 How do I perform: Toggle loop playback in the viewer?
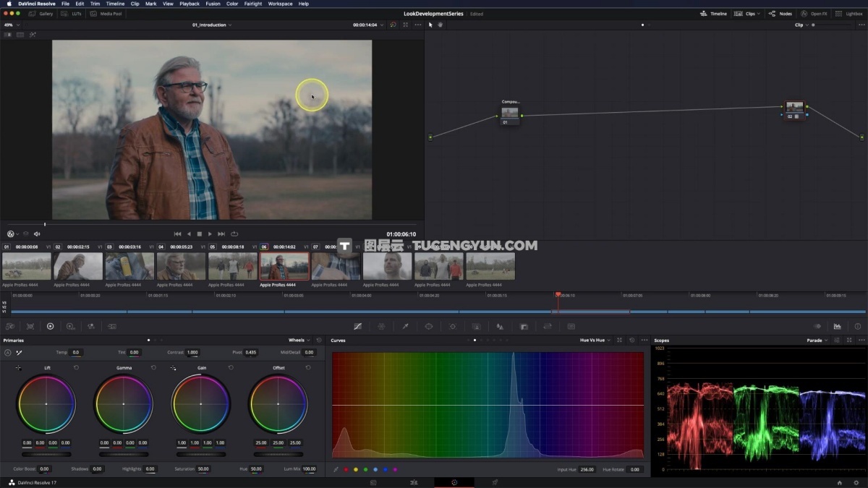234,234
